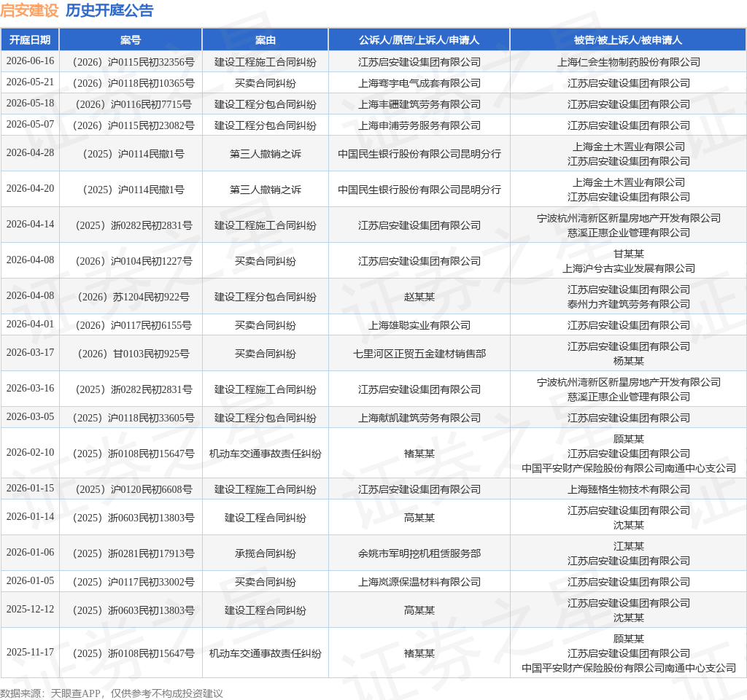This screenshot has width=747, height=700.
Task: Click 机动车交通事故责任纠纷 in 2026-02-10 row
Action: (x=266, y=454)
